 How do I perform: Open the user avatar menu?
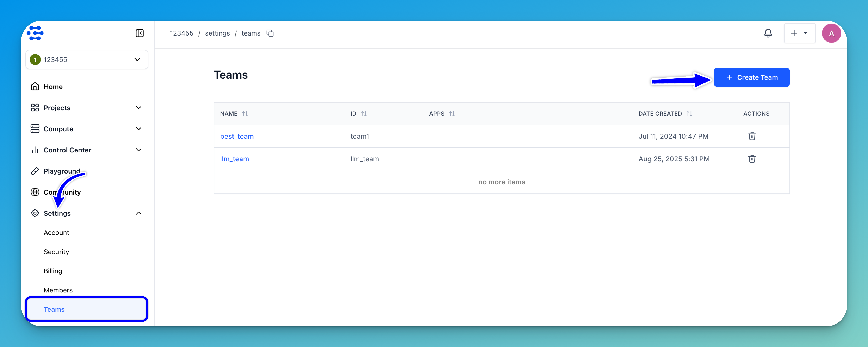pos(831,33)
